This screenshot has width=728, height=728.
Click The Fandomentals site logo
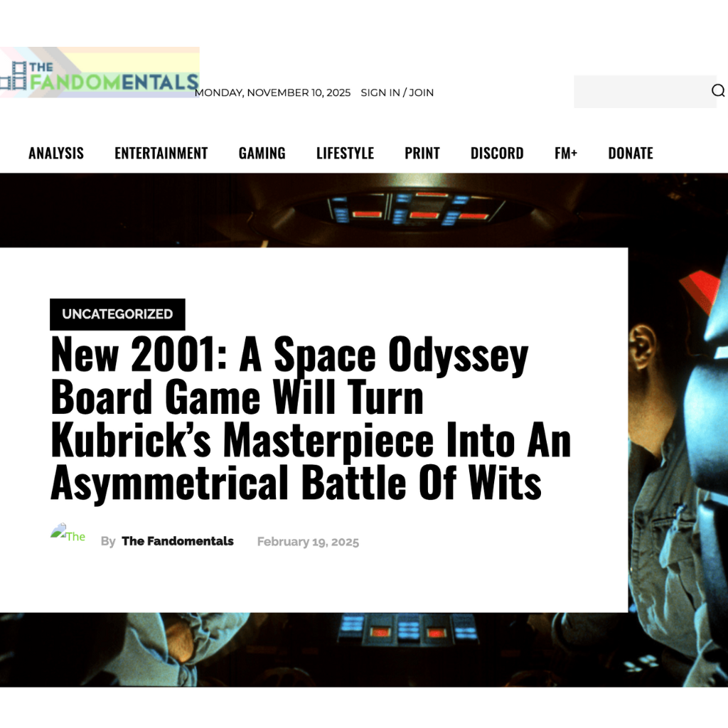click(x=100, y=73)
